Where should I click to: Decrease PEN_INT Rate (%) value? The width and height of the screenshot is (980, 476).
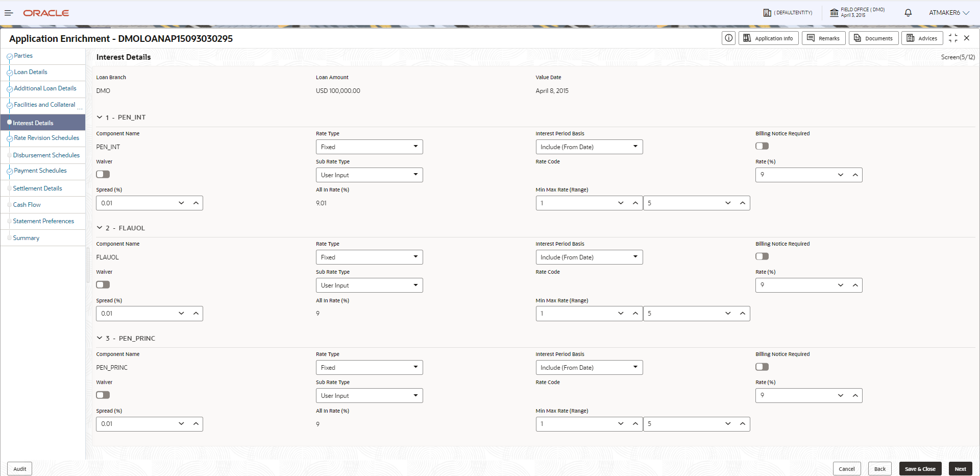tap(841, 175)
